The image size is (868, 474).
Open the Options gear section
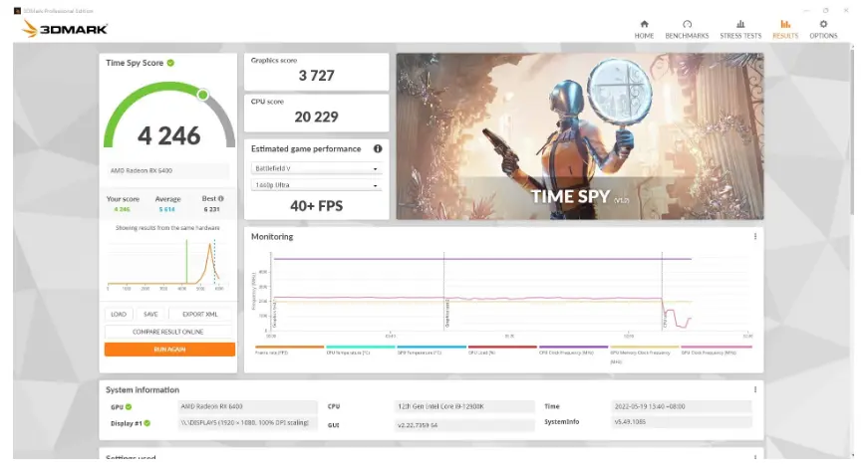(823, 29)
